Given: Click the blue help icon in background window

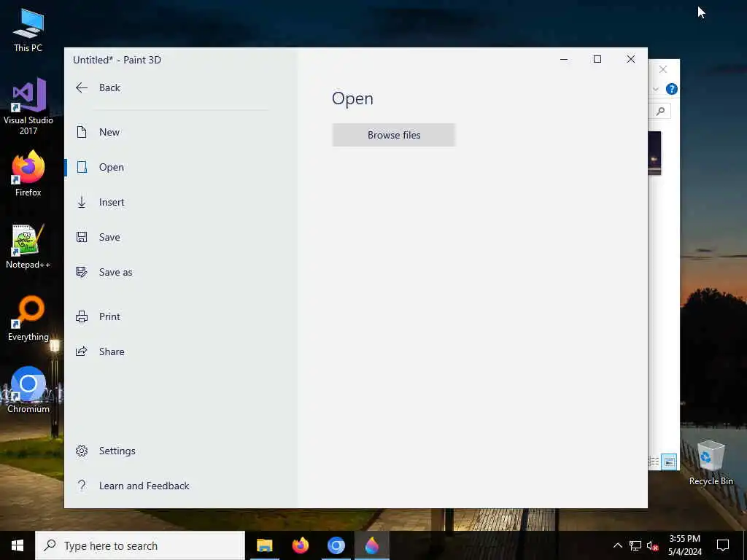Looking at the screenshot, I should tap(672, 89).
